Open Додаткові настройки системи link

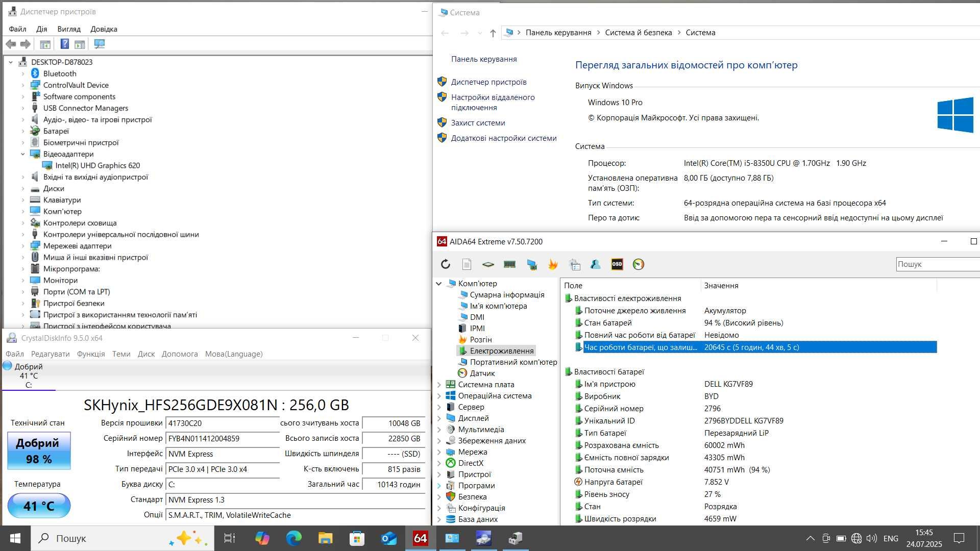pyautogui.click(x=504, y=138)
